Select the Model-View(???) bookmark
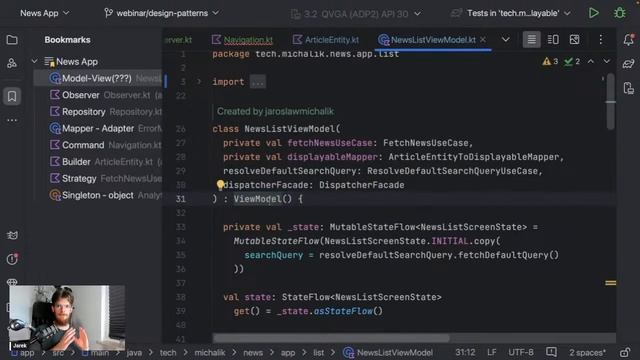Image resolution: width=640 pixels, height=360 pixels. coord(98,78)
